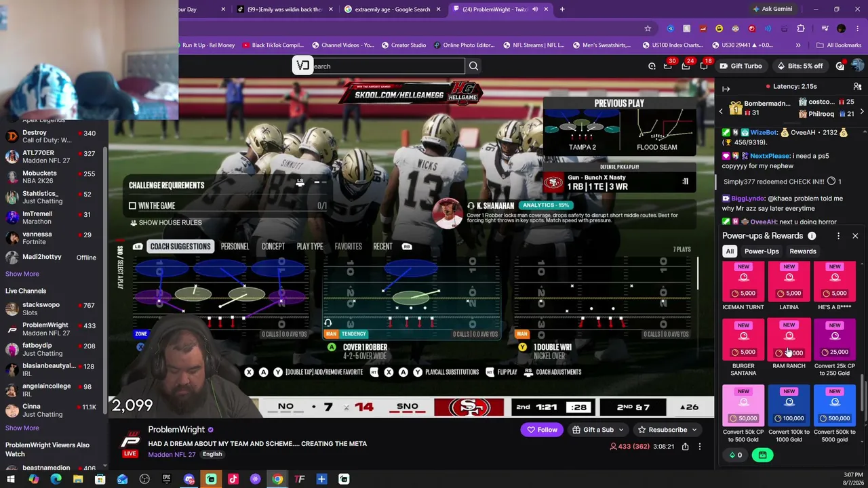Open the Twitch notifications inbox showing 30
The width and height of the screenshot is (868, 488).
tap(668, 66)
